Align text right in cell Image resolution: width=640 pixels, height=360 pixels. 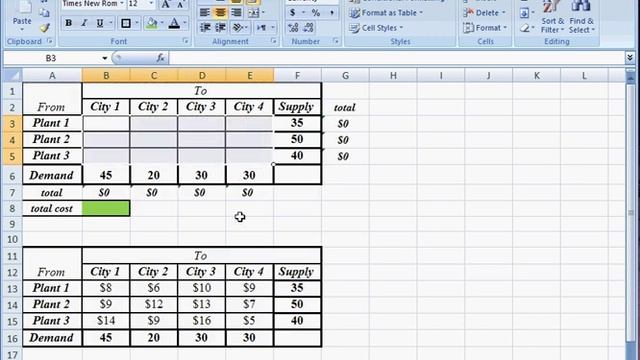tap(236, 13)
